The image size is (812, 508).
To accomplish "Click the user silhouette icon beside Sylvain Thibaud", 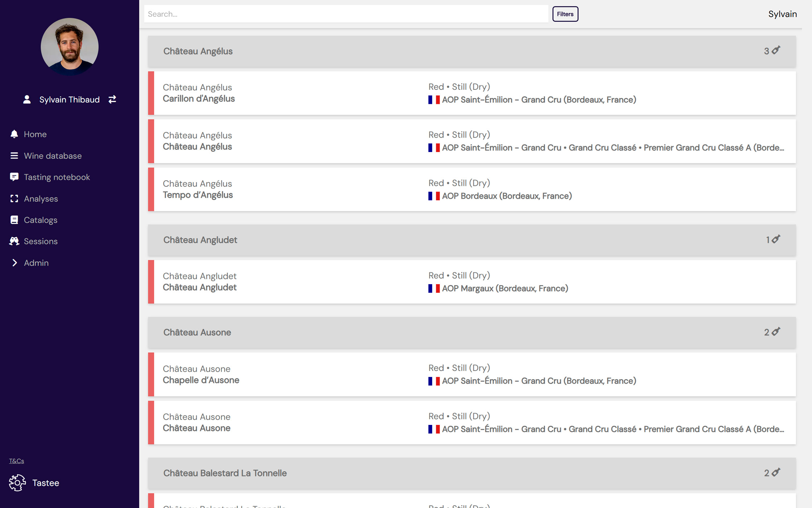I will 27,99.
